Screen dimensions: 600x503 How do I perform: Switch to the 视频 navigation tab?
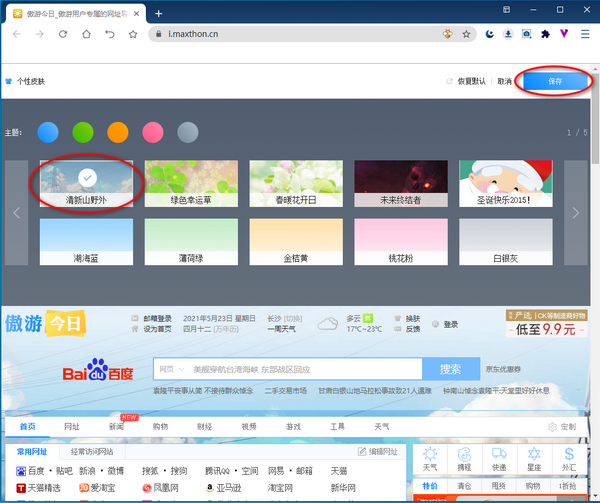pyautogui.click(x=249, y=426)
